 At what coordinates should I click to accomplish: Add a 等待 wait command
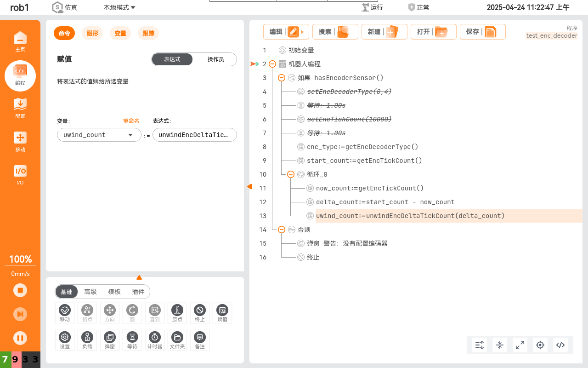coord(132,339)
